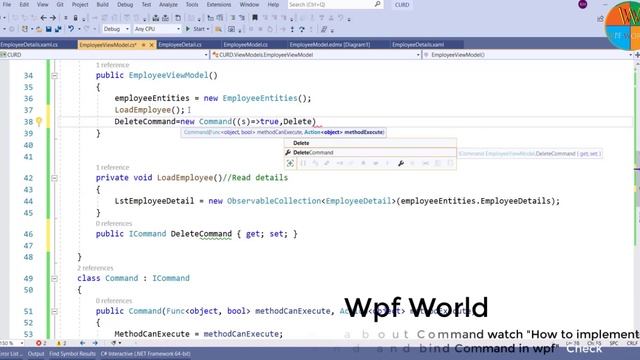
Task: Click the next issue arrow in editor bottom bar
Action: pyautogui.click(x=95, y=343)
